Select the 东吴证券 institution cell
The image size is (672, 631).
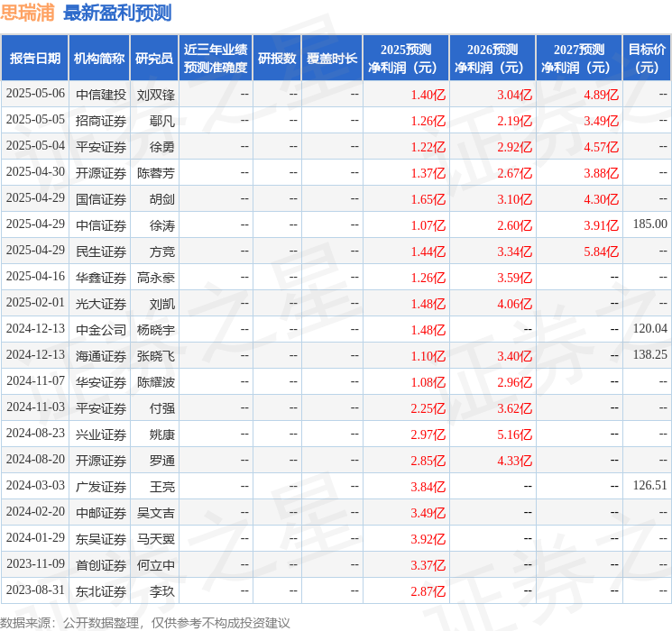pyautogui.click(x=101, y=539)
